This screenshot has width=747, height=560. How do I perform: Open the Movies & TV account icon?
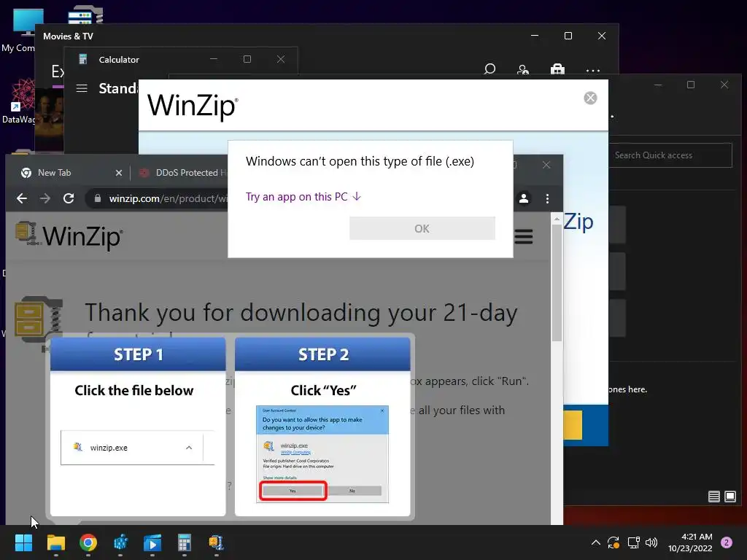pos(523,70)
